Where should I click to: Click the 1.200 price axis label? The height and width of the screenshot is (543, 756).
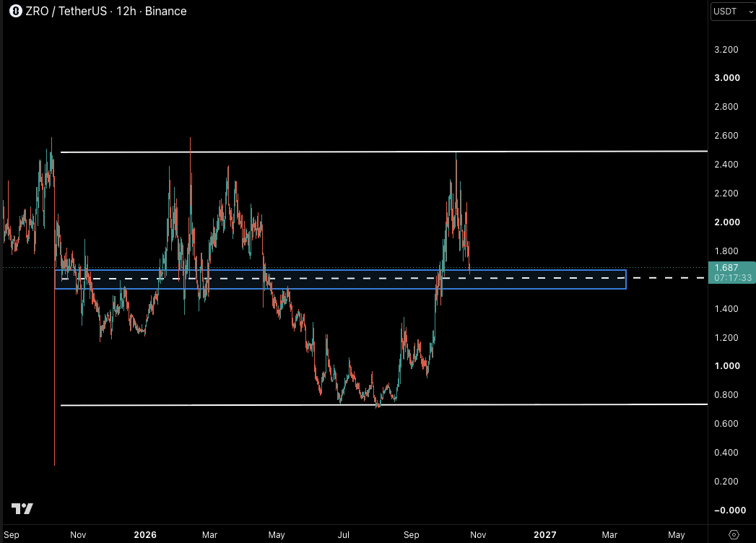(x=726, y=337)
